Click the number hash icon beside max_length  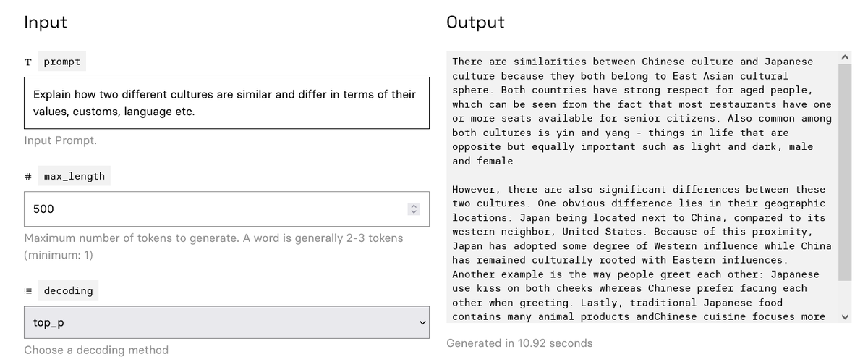pos(28,176)
